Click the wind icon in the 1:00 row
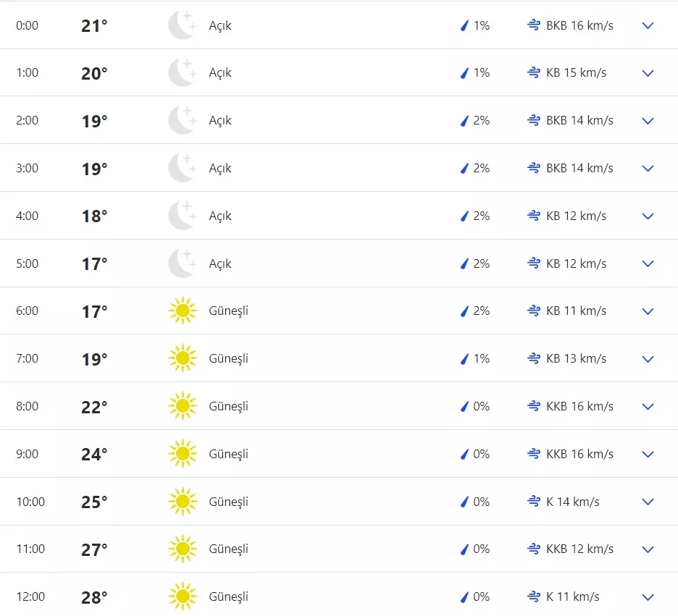 point(535,72)
